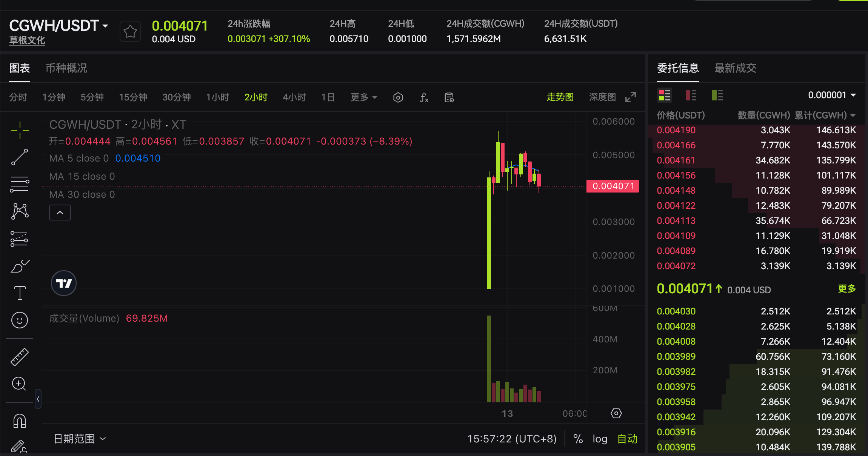Switch price axis to log scale
Screen dimensions: 868x456
600,438
